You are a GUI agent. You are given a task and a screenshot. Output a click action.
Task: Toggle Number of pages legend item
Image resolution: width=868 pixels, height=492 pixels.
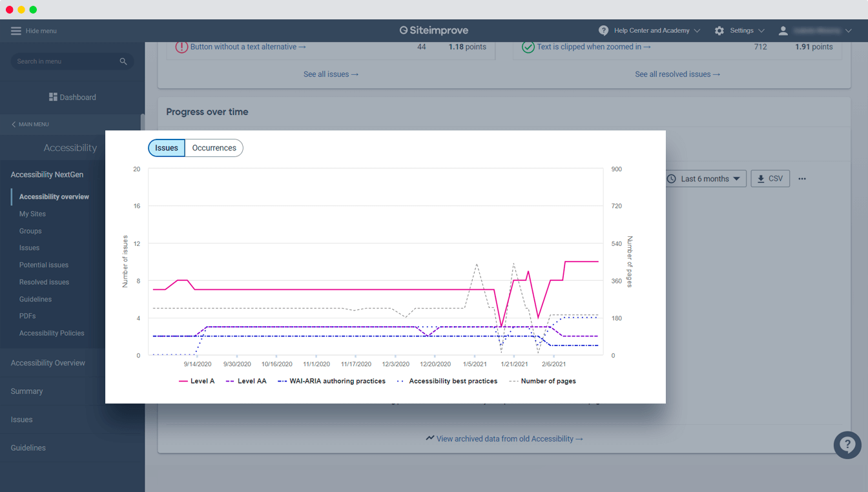tap(542, 381)
